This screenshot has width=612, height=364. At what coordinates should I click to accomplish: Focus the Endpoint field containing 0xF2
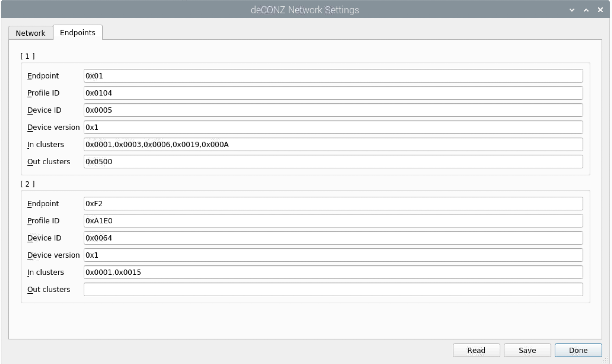333,204
